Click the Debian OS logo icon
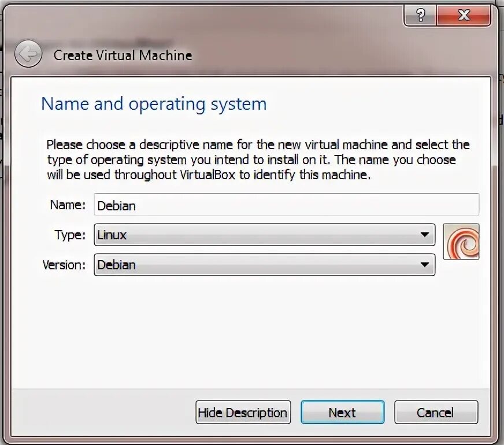The width and height of the screenshot is (504, 445). point(461,242)
